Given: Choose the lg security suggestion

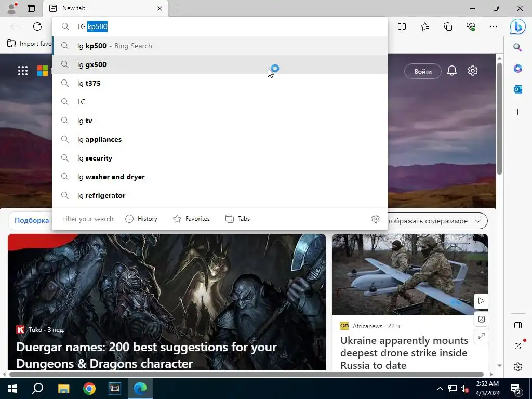Looking at the screenshot, I should 220,158.
